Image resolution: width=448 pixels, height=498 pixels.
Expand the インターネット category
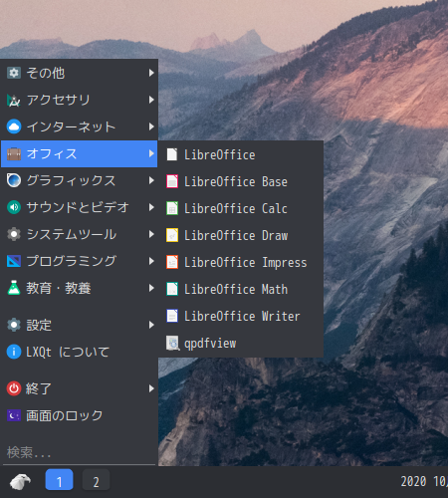coord(80,126)
